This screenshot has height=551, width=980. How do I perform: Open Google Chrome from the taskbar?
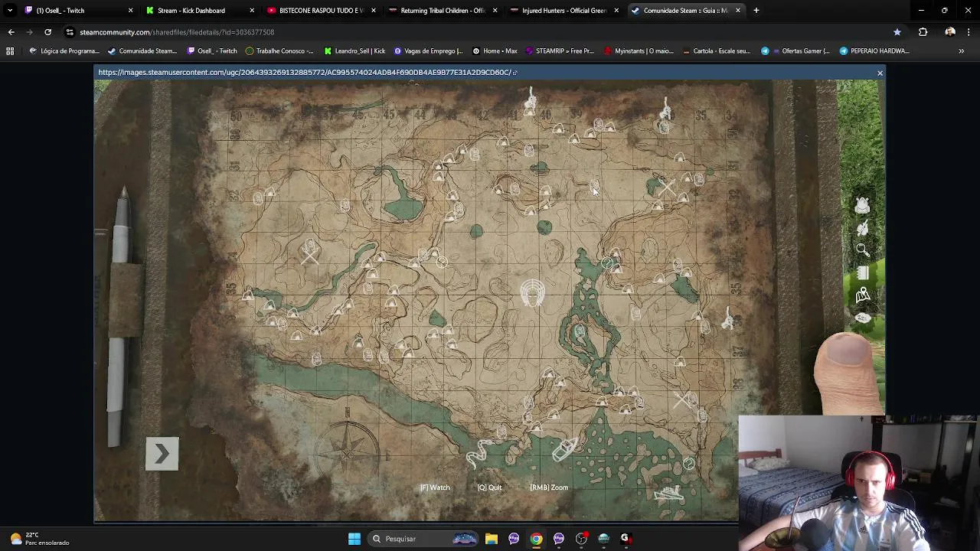pyautogui.click(x=537, y=539)
